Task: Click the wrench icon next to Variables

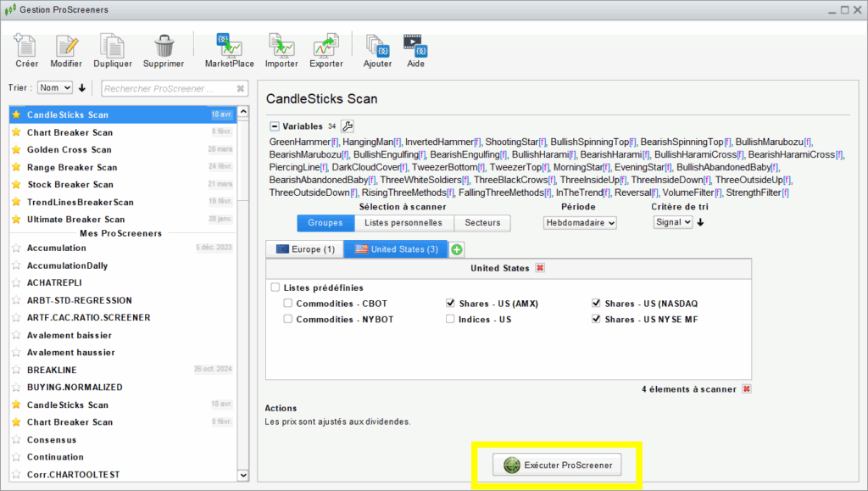Action: pyautogui.click(x=347, y=126)
